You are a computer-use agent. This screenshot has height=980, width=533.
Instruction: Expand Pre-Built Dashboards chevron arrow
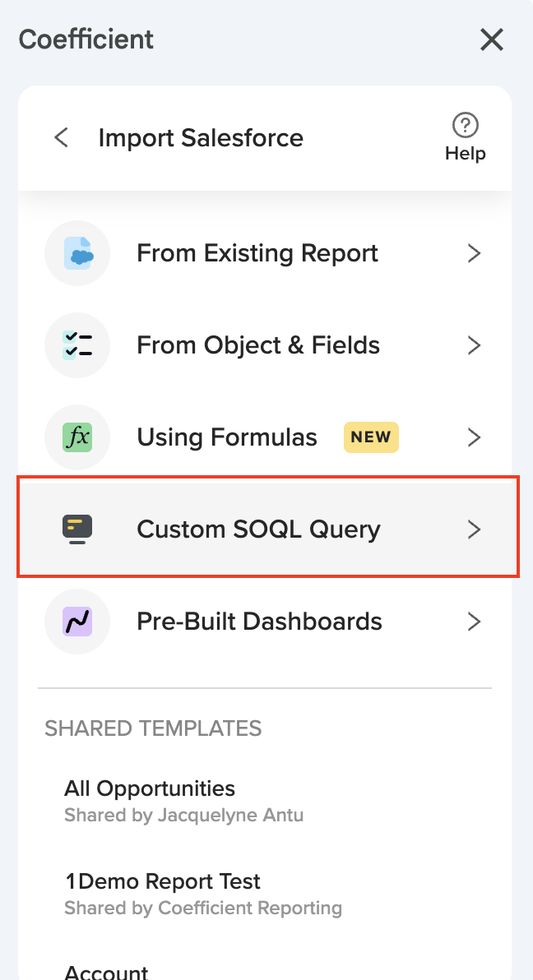(474, 622)
